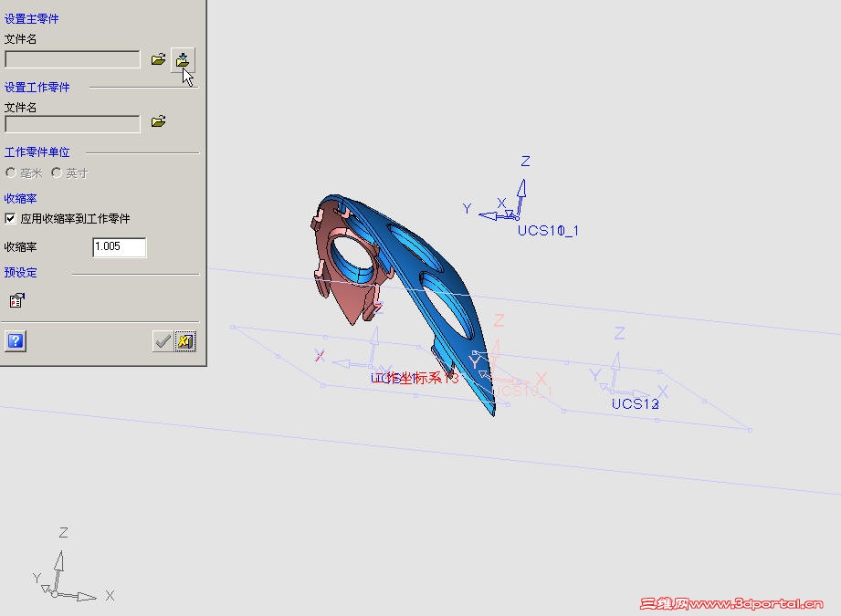Select 工作坐标系13 red label
This screenshot has height=616, width=841.
click(415, 379)
